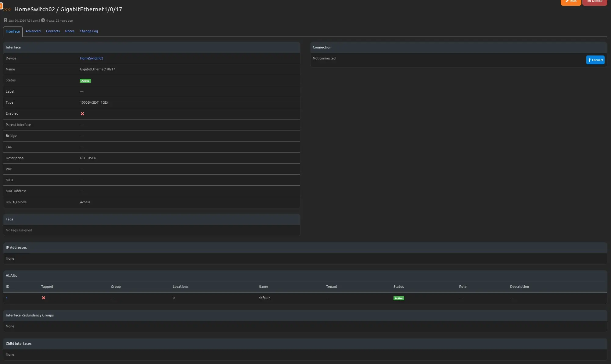Click the green Active status badge
The width and height of the screenshot is (611, 364).
[x=85, y=81]
